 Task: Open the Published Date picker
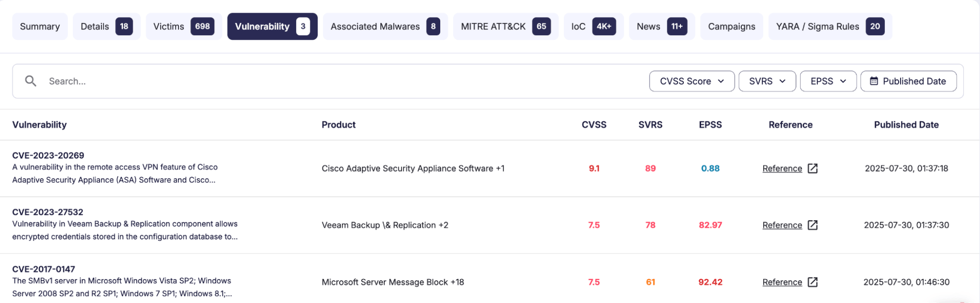coord(908,81)
